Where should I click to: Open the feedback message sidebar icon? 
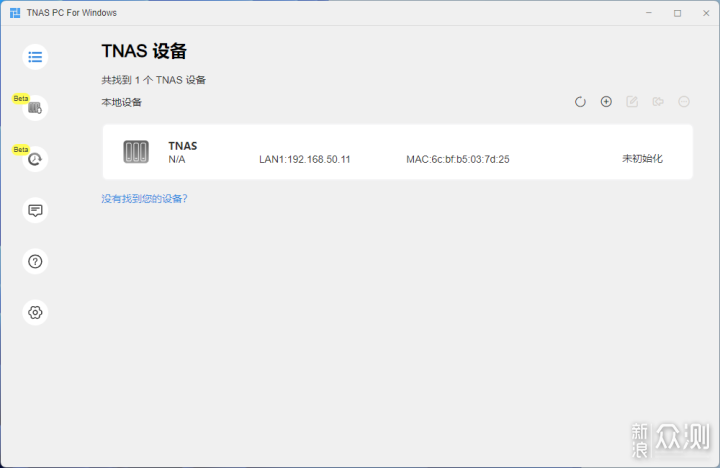click(35, 210)
